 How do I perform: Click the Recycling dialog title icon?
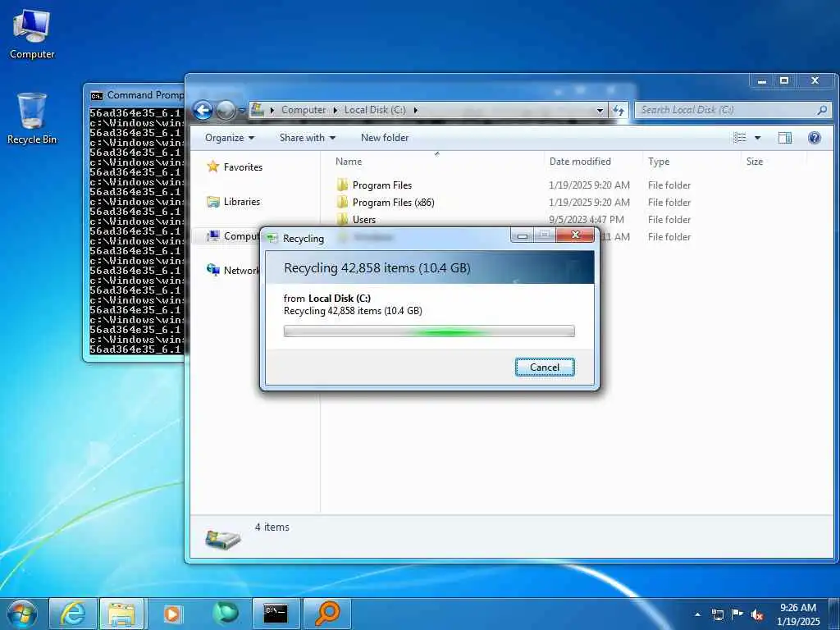pos(272,238)
